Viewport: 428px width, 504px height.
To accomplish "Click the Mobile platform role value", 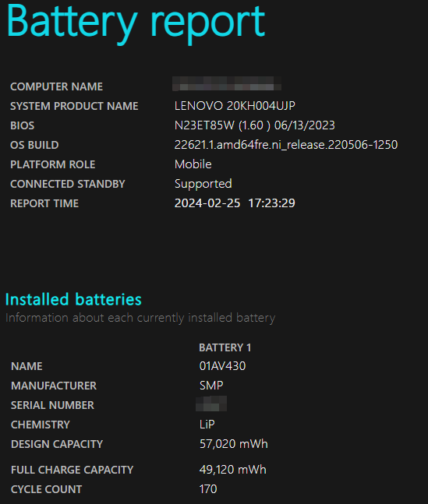I will (x=193, y=164).
